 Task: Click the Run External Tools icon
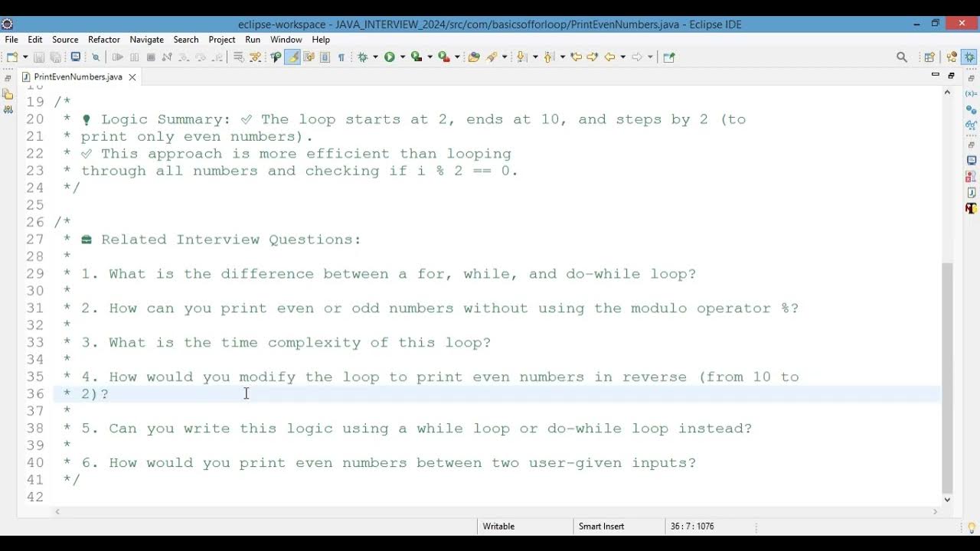444,57
